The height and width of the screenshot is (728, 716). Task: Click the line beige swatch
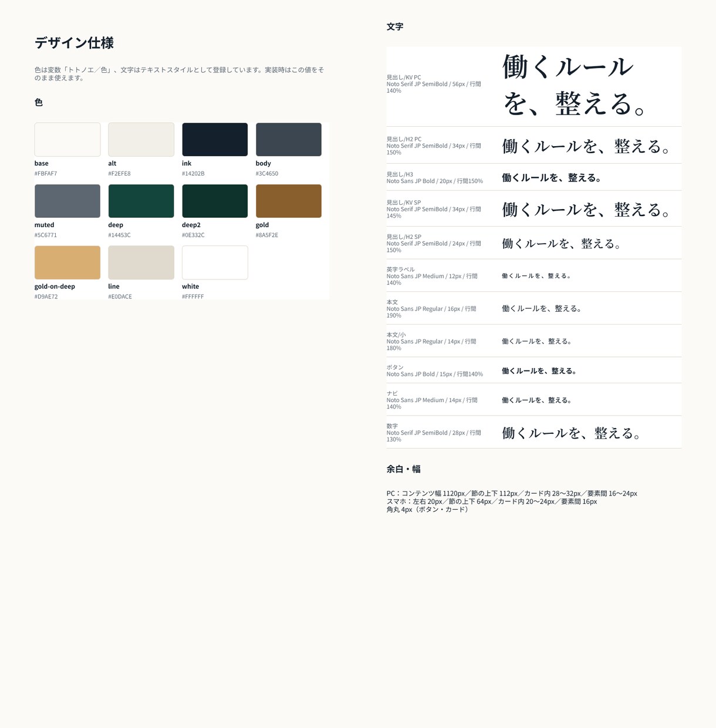[141, 262]
